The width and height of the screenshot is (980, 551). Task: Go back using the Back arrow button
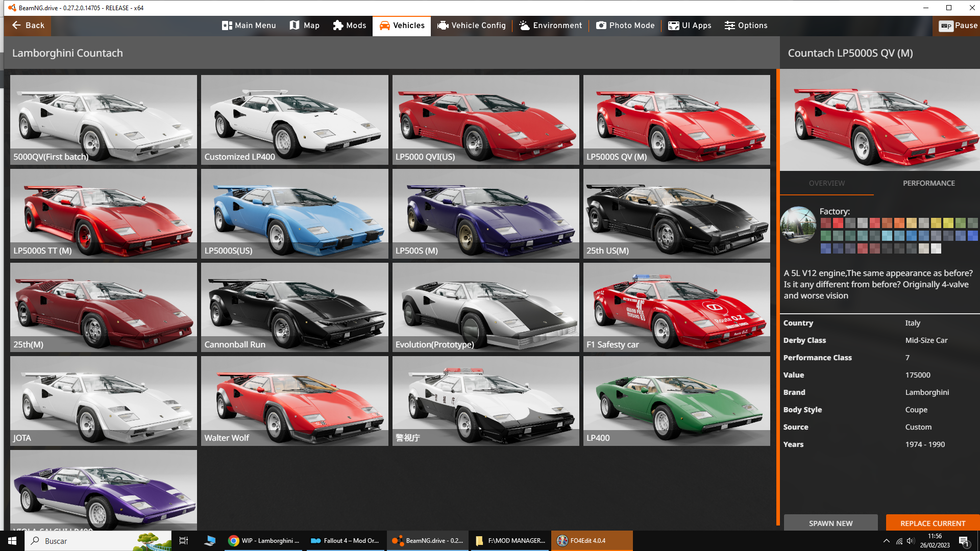point(28,26)
